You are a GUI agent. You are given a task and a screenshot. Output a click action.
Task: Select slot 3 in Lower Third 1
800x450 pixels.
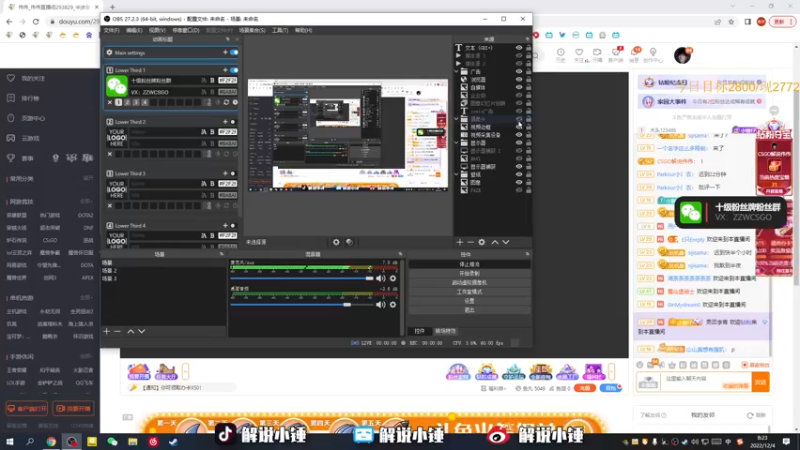click(136, 103)
